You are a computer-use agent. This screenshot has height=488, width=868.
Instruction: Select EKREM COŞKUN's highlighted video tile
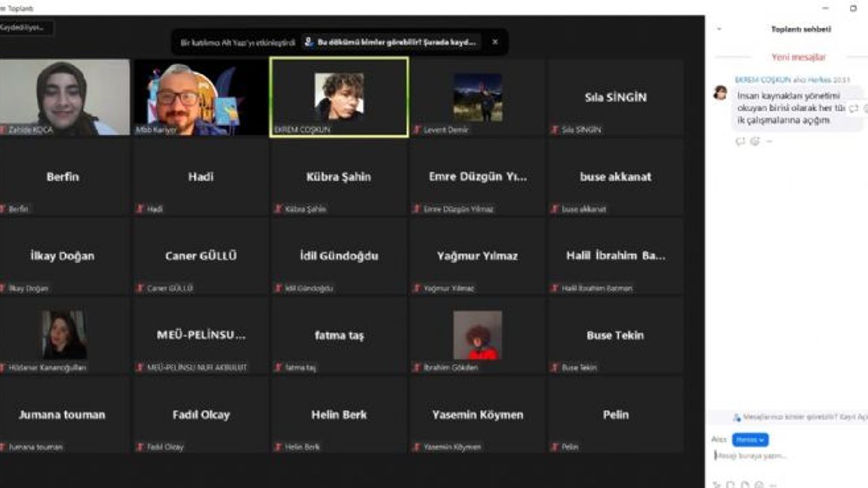tap(339, 97)
